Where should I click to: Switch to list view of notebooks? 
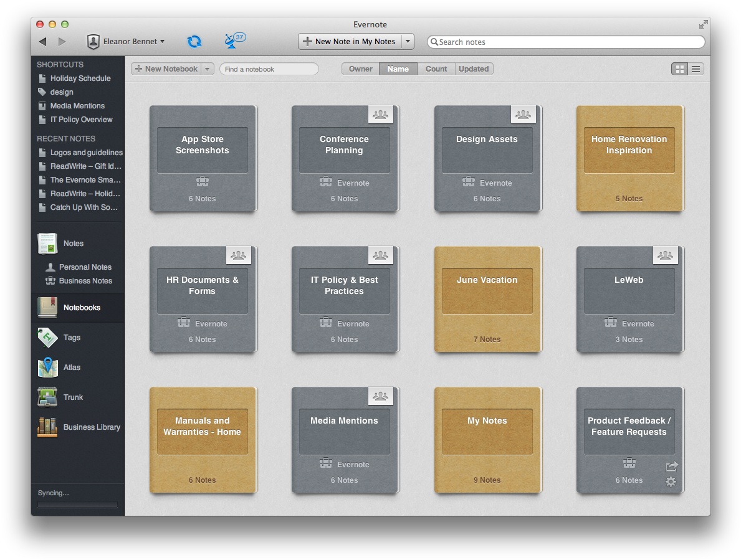tap(696, 69)
